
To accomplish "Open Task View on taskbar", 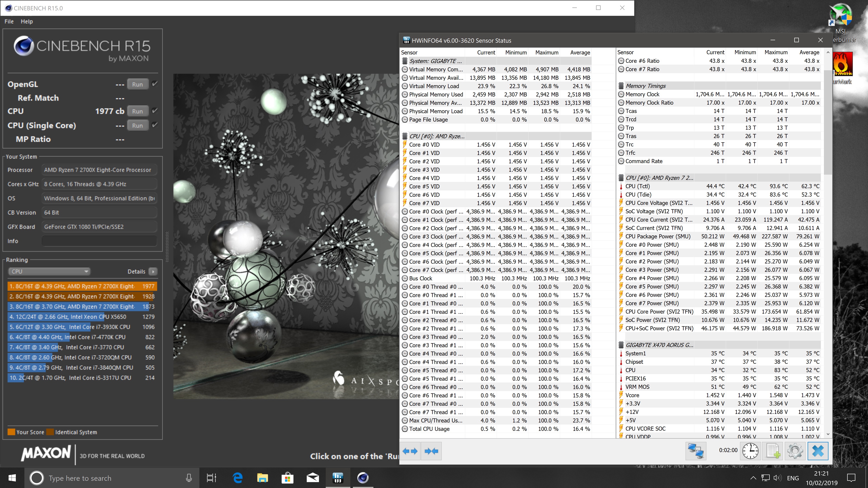I will tap(211, 478).
